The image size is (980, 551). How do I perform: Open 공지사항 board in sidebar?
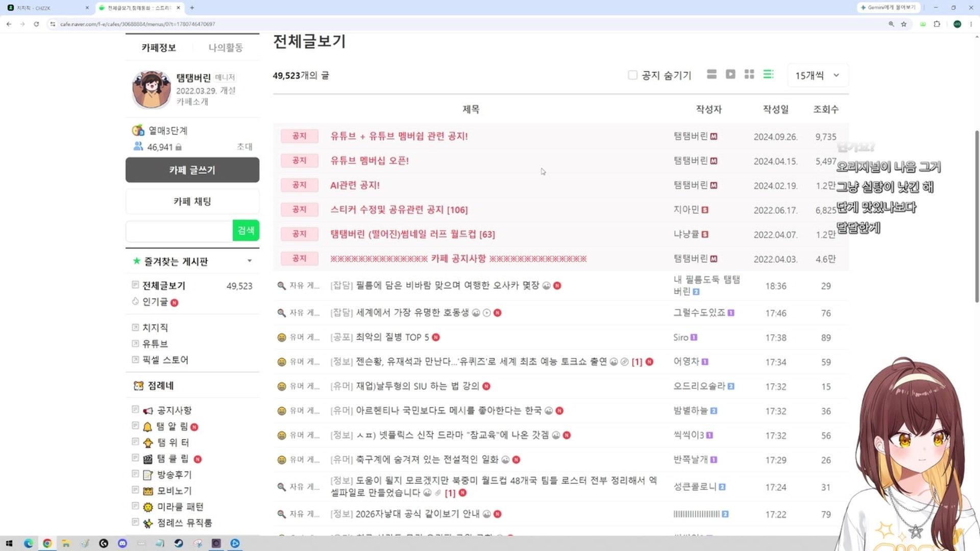coord(174,410)
